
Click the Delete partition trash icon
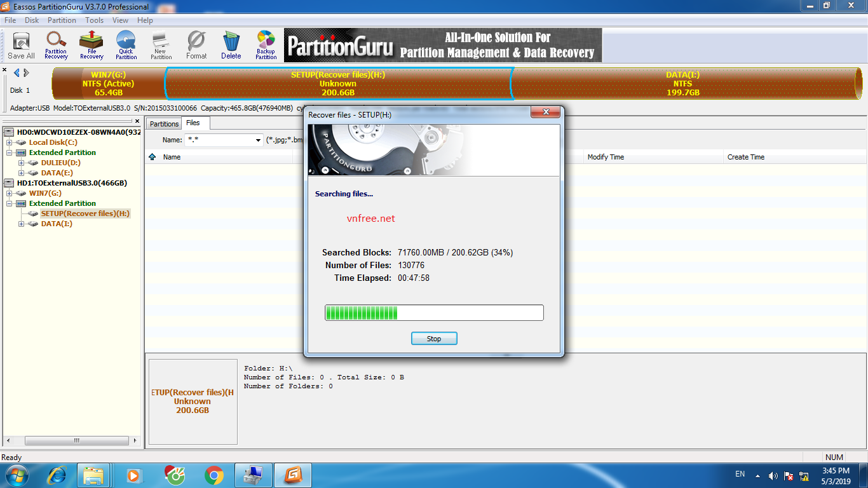click(x=231, y=46)
